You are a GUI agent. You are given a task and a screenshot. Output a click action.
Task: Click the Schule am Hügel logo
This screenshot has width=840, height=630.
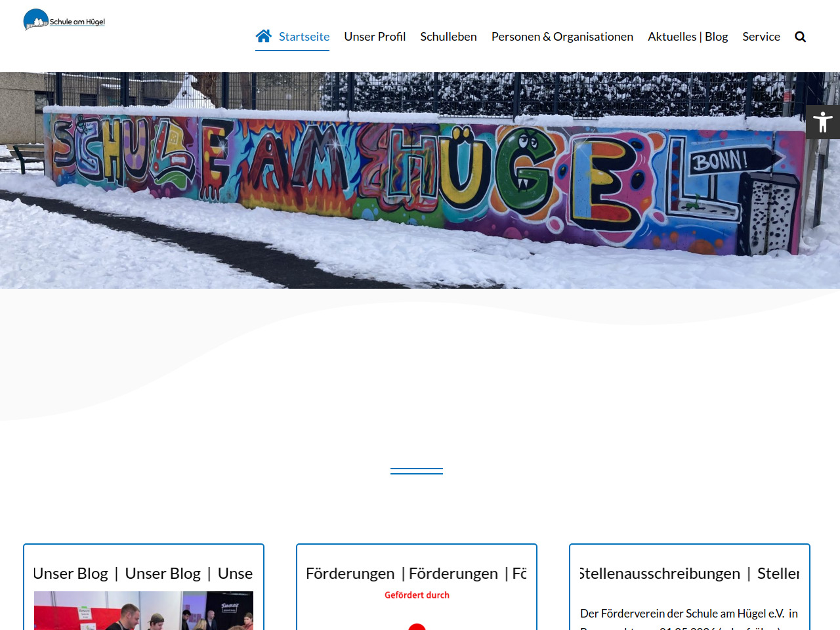click(x=64, y=20)
